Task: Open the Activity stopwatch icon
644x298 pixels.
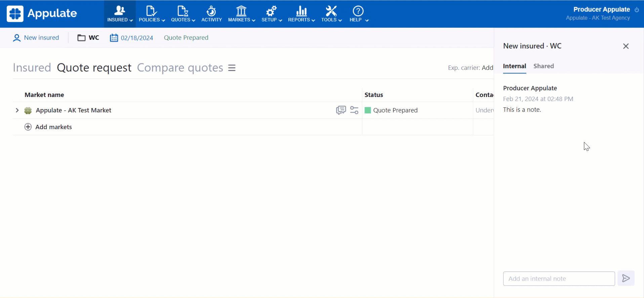Action: pos(211,11)
